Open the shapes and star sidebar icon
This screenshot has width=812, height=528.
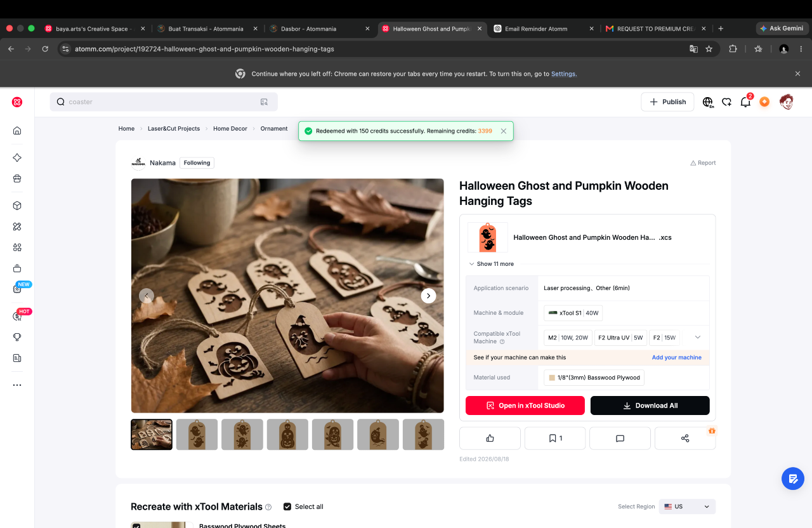coord(17,247)
